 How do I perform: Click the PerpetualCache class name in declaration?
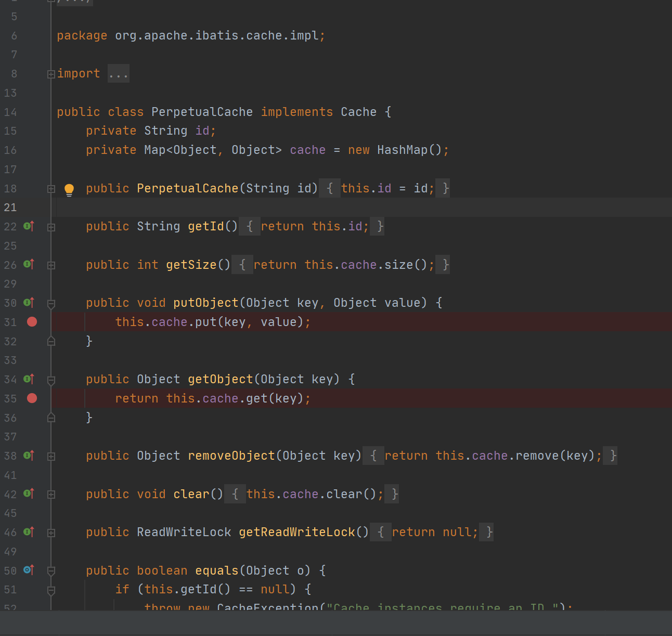click(202, 112)
